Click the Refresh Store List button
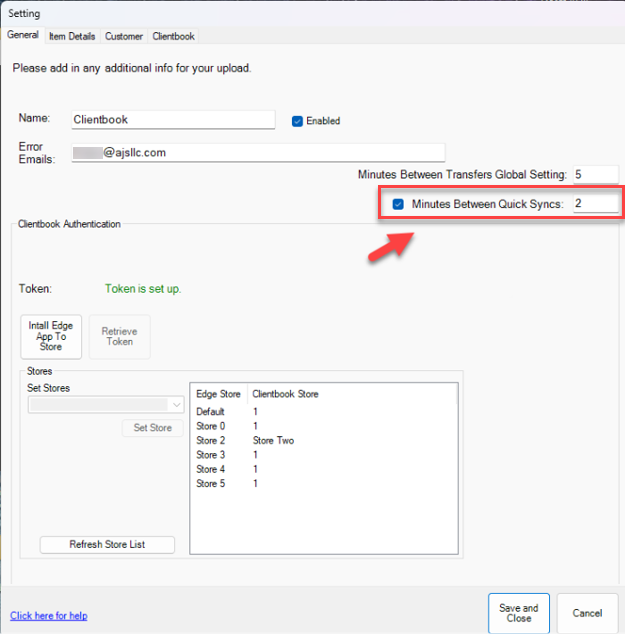This screenshot has width=625, height=634. [107, 545]
